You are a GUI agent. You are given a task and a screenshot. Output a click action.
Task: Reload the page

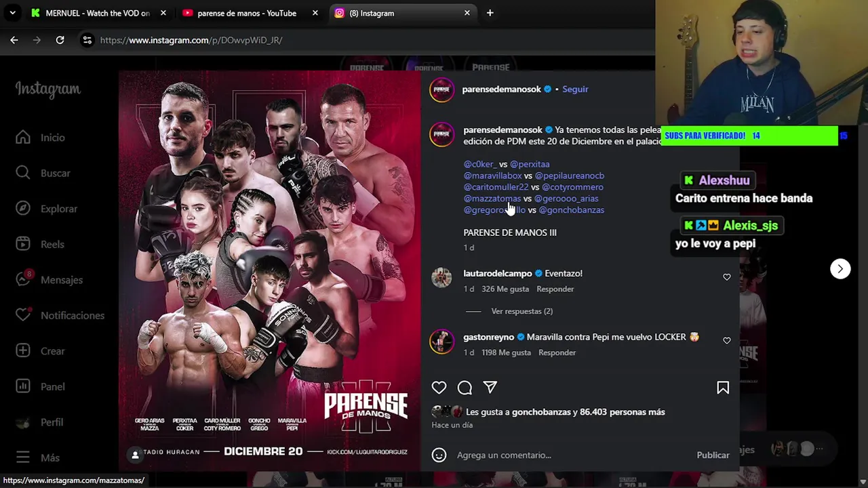click(60, 40)
